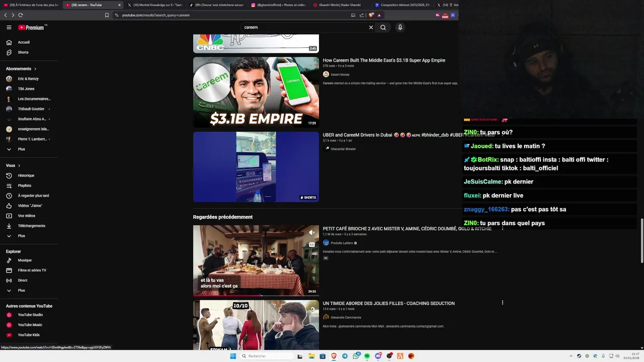Screen dimensions: 644x362
Task: Click the taskbar Rechercher search box
Action: [266, 356]
